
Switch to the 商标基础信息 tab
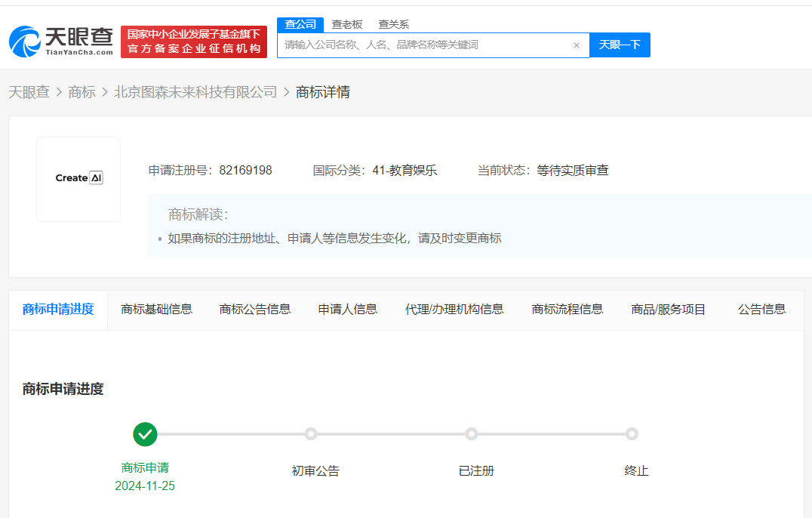click(156, 310)
